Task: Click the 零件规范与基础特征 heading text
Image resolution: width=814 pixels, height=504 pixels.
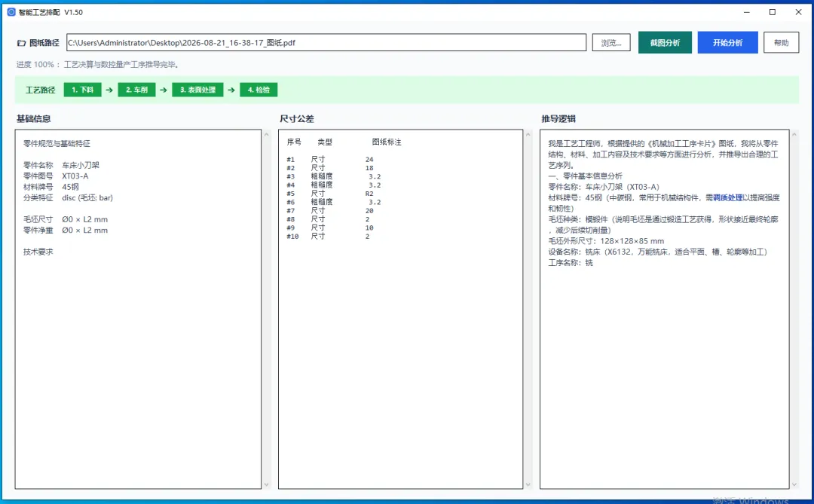Action: pos(57,143)
